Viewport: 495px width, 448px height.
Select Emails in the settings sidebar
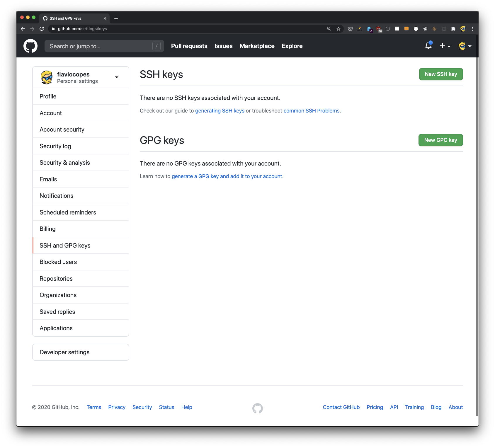coord(48,179)
